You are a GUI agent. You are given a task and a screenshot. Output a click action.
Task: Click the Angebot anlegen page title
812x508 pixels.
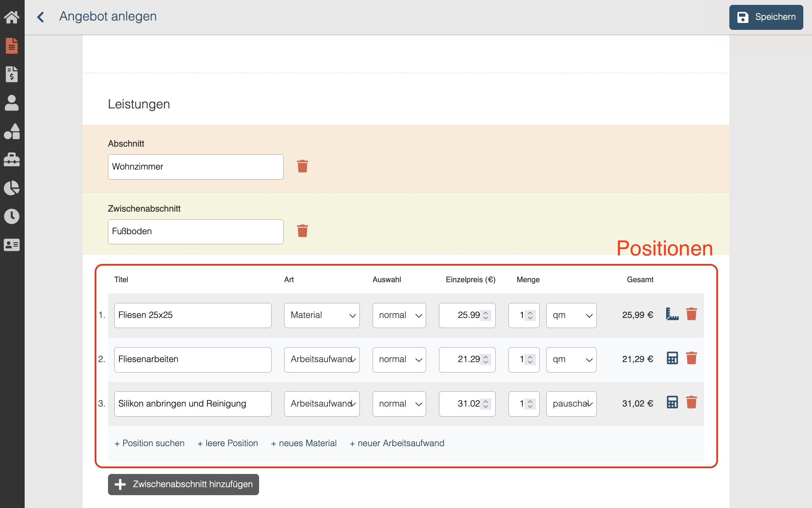(108, 16)
